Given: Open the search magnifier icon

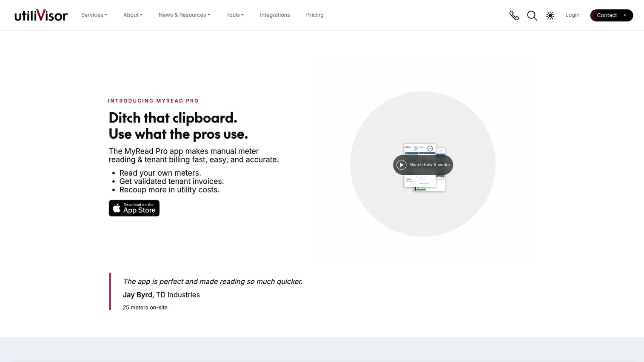Looking at the screenshot, I should pos(532,15).
